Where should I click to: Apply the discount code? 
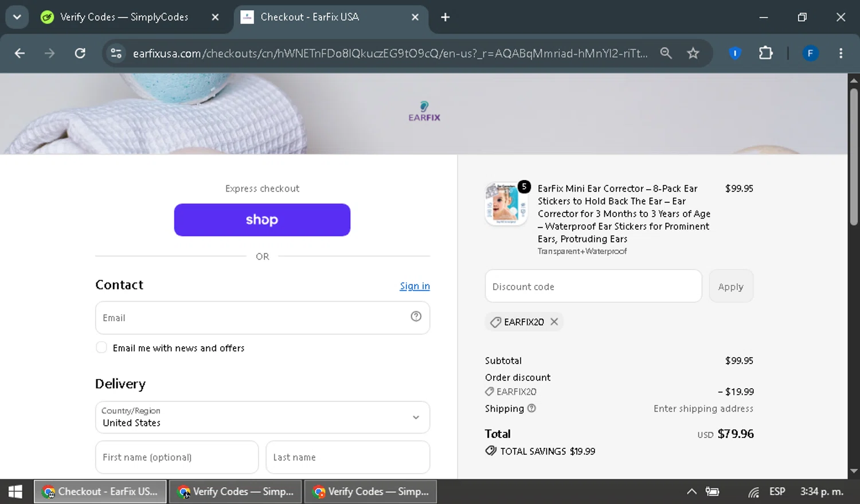731,286
